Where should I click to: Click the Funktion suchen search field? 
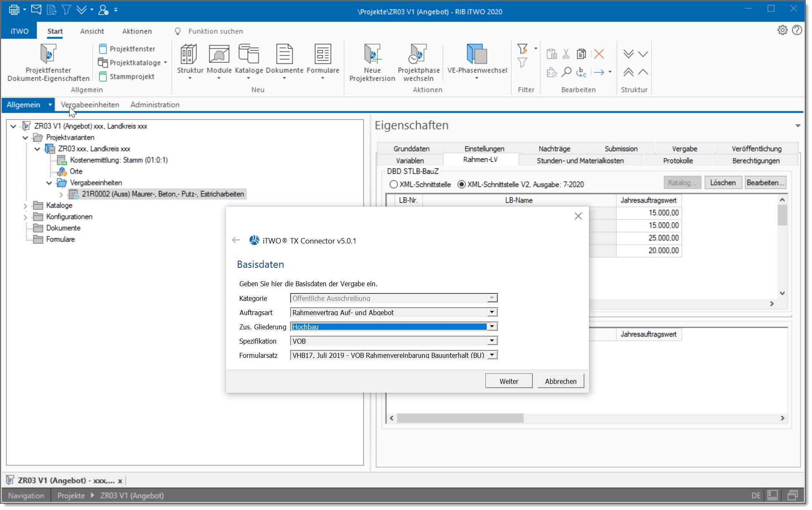point(215,31)
